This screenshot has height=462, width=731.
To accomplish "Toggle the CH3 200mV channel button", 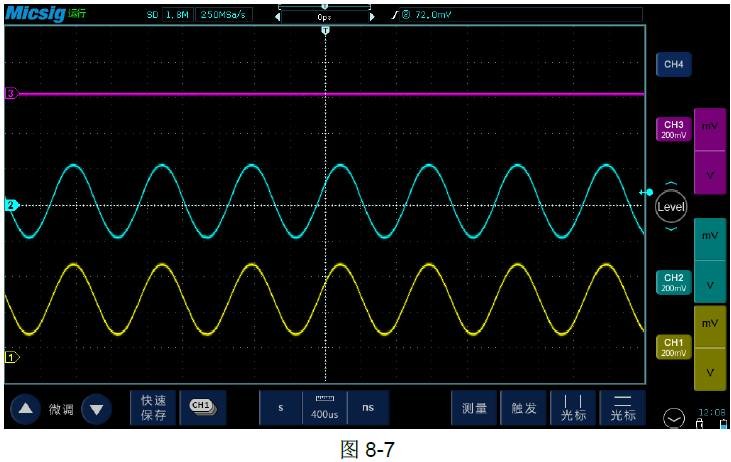I will [673, 130].
